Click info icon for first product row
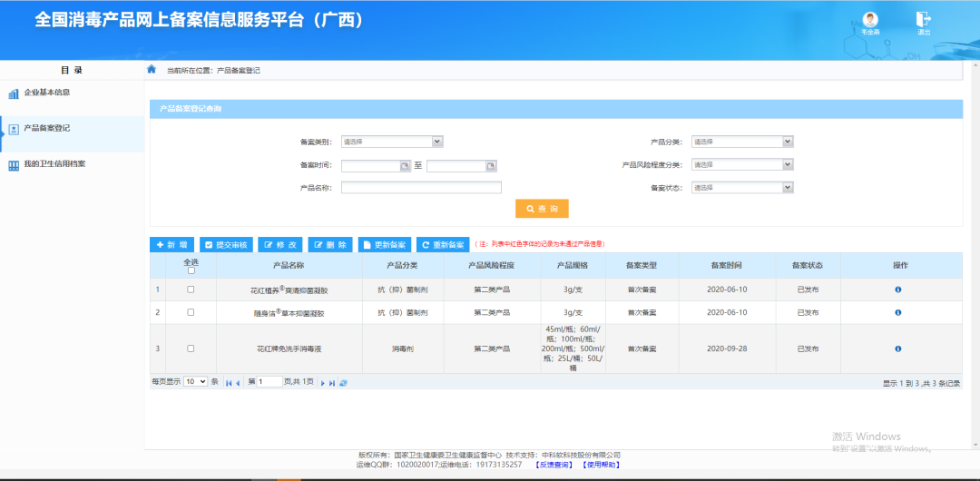Image resolution: width=980 pixels, height=481 pixels. [898, 290]
